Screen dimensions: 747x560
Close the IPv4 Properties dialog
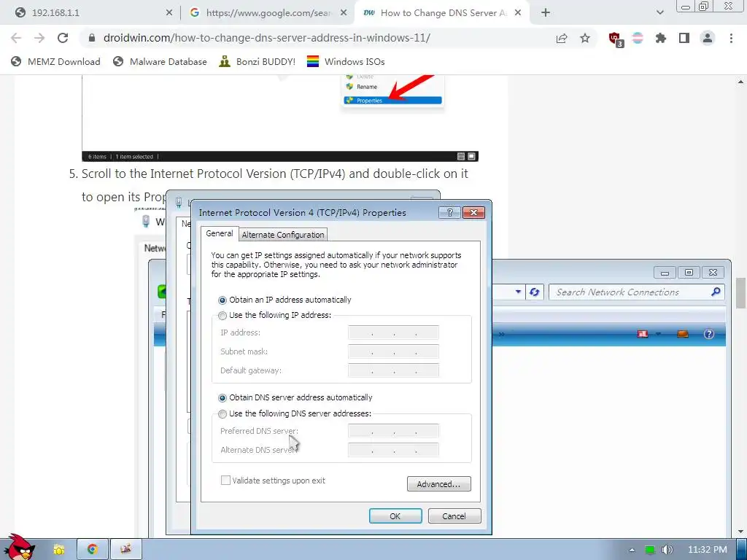point(474,212)
